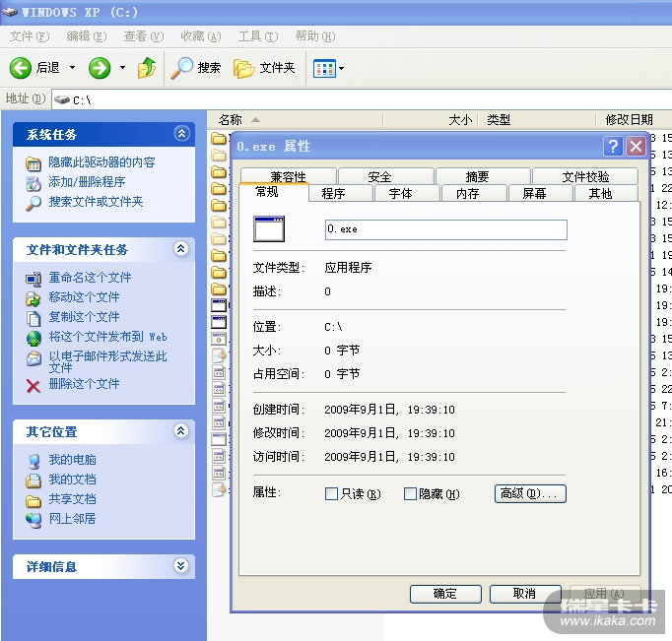Click 重命名这个文件 link
This screenshot has height=641, width=672.
(x=90, y=278)
